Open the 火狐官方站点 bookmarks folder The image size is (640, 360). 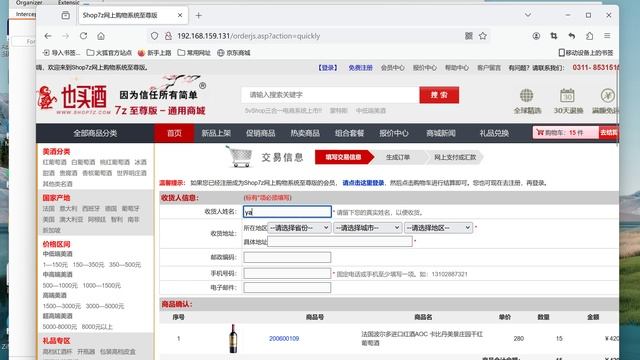coord(109,53)
